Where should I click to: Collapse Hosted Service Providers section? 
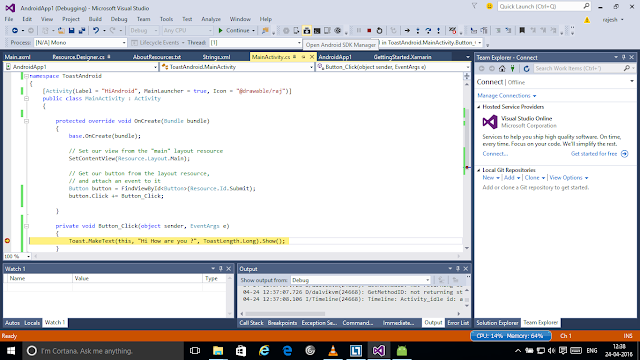[479, 107]
